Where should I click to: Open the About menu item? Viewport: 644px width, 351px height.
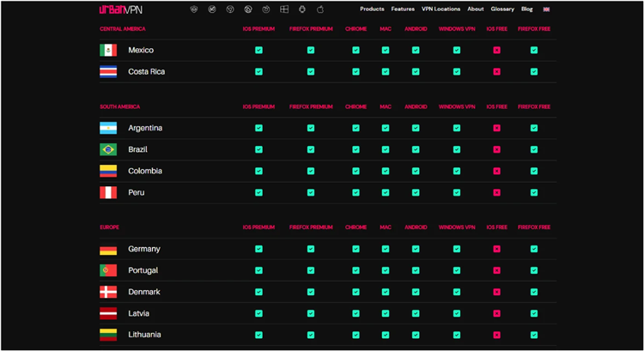(x=475, y=9)
